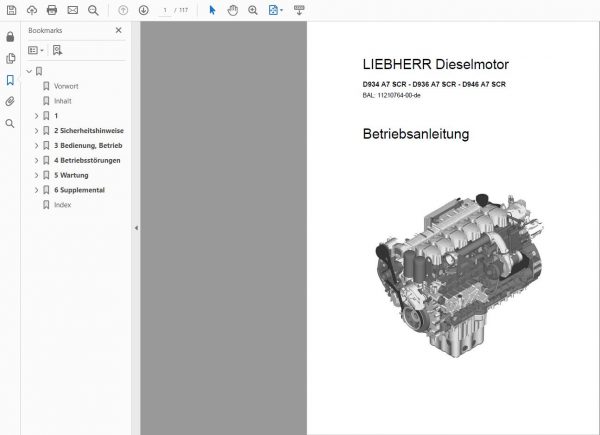This screenshot has height=435, width=600.
Task: Click the Save file icon
Action: pyautogui.click(x=11, y=10)
